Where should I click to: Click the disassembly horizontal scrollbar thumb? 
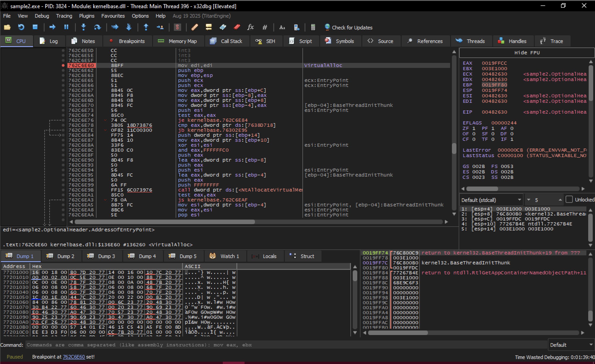click(165, 222)
